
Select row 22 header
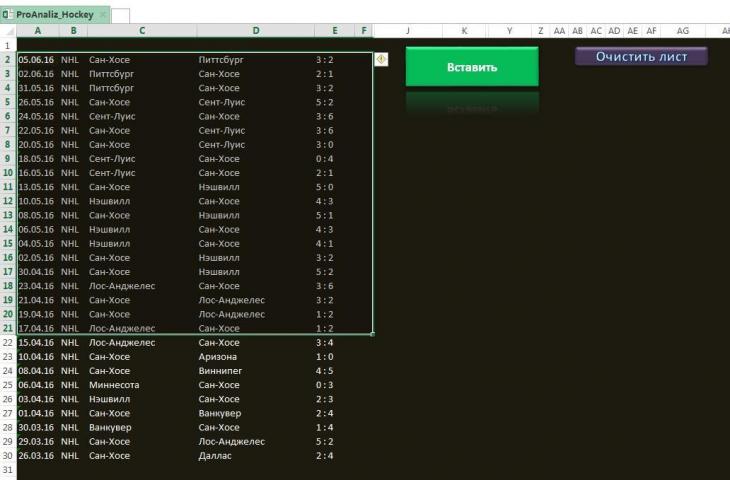(x=7, y=342)
